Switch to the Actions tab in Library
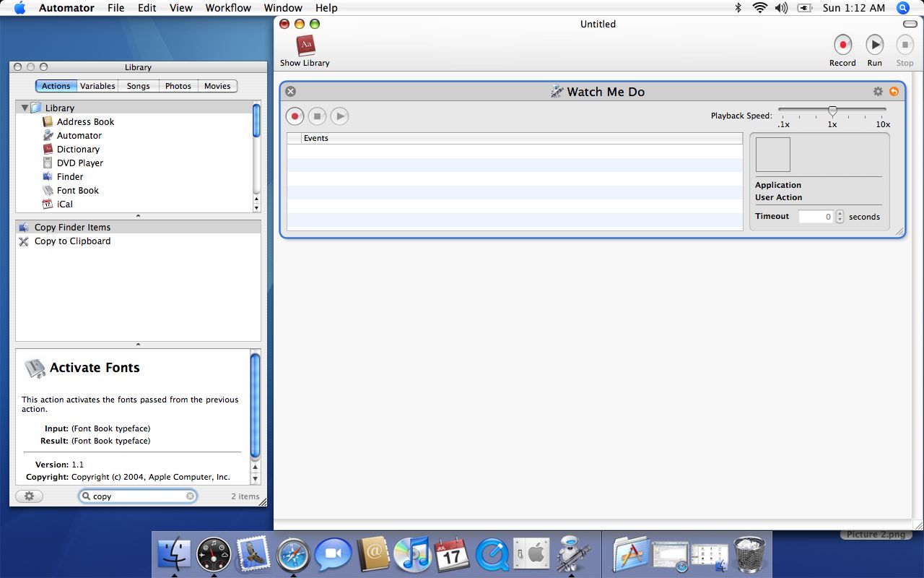The width and height of the screenshot is (924, 578). [56, 86]
